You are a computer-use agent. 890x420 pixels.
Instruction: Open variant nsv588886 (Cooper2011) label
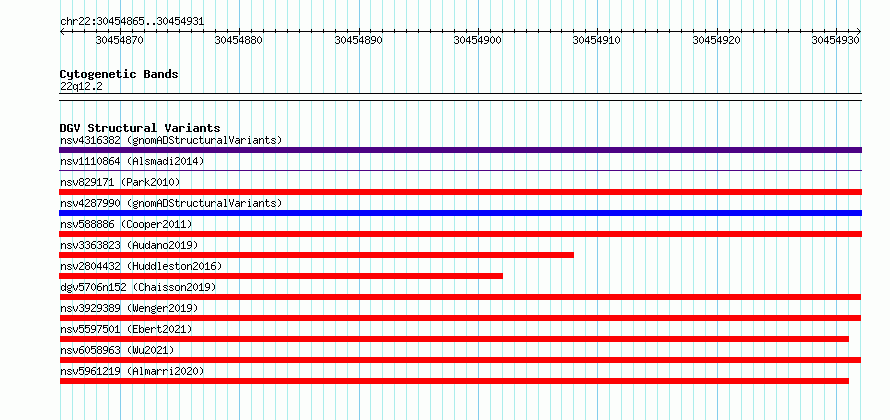[x=126, y=224]
